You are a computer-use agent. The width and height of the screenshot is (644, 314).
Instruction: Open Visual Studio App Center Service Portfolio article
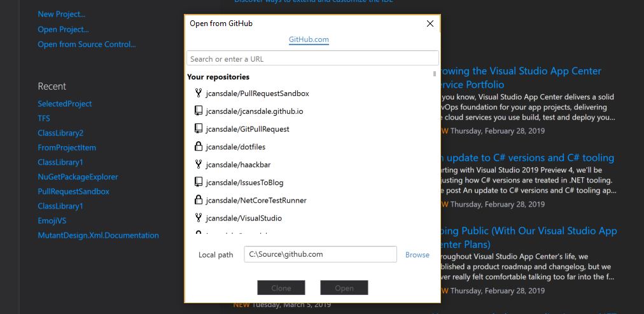[x=522, y=78]
